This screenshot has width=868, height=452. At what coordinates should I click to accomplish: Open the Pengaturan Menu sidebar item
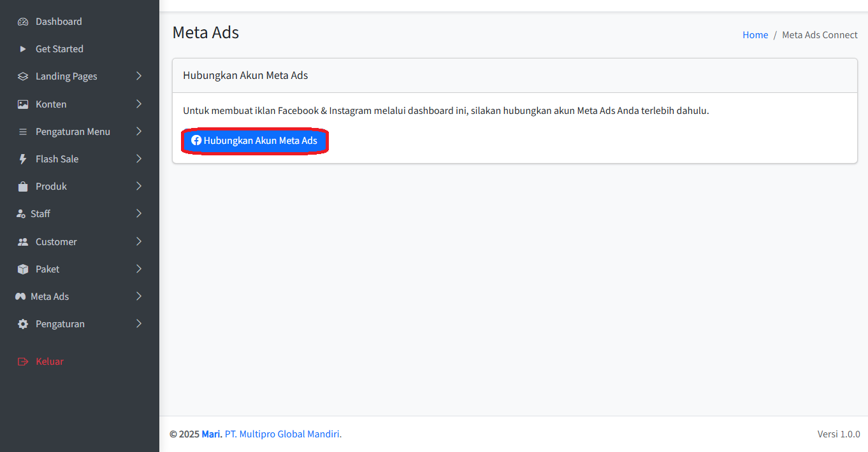tap(73, 132)
